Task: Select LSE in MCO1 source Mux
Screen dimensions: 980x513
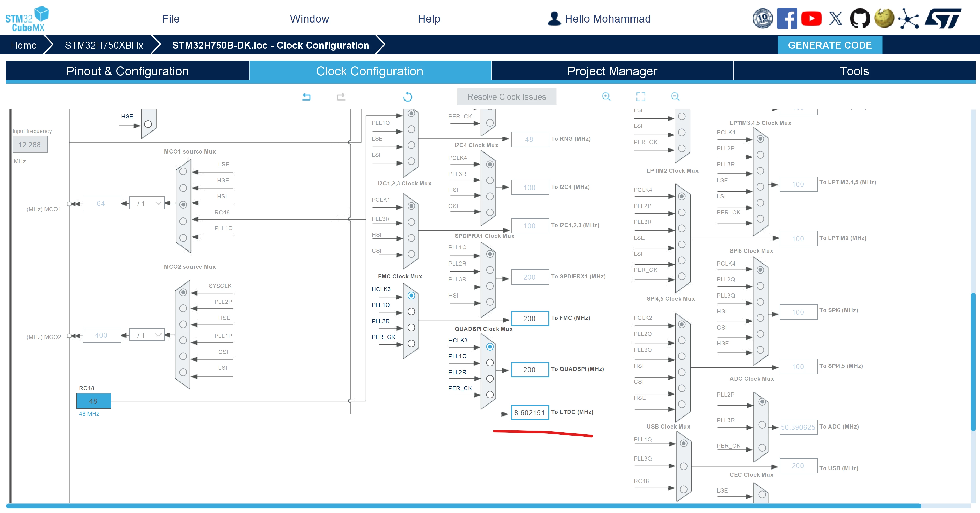Action: (x=183, y=171)
